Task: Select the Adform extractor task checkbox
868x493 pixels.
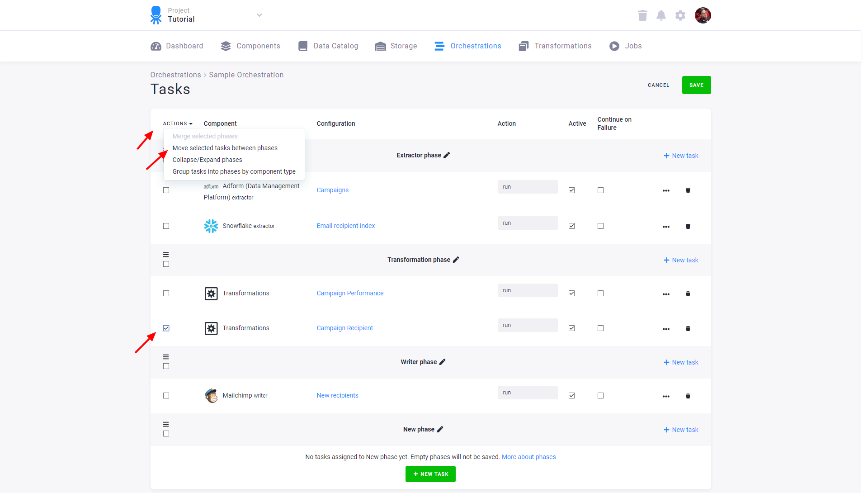Action: coord(166,190)
